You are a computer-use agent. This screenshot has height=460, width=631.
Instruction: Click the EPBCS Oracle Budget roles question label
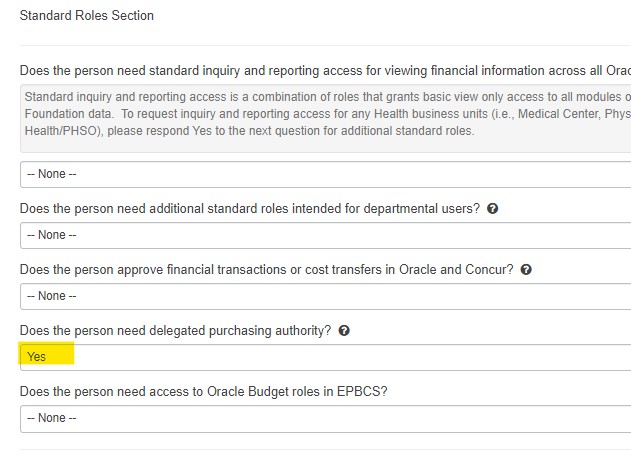click(203, 392)
